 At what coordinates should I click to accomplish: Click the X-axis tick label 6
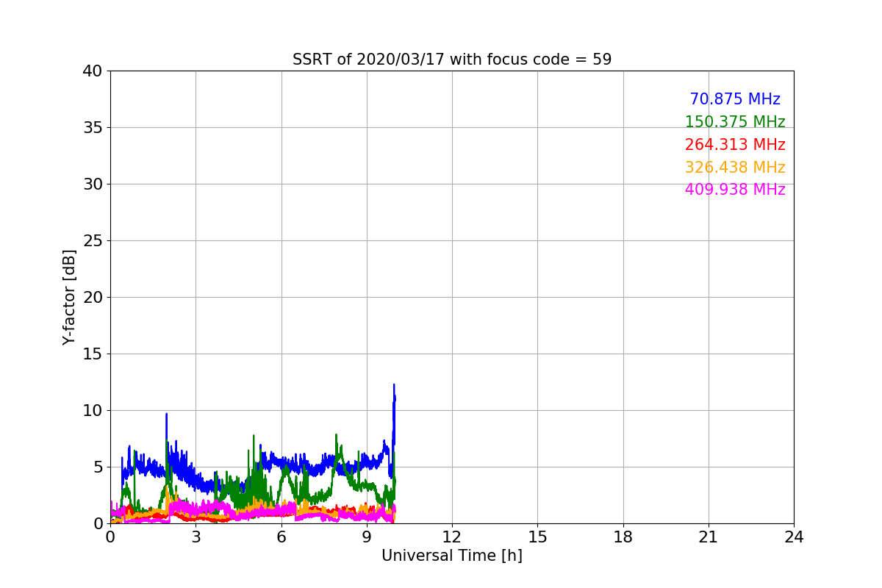click(282, 537)
